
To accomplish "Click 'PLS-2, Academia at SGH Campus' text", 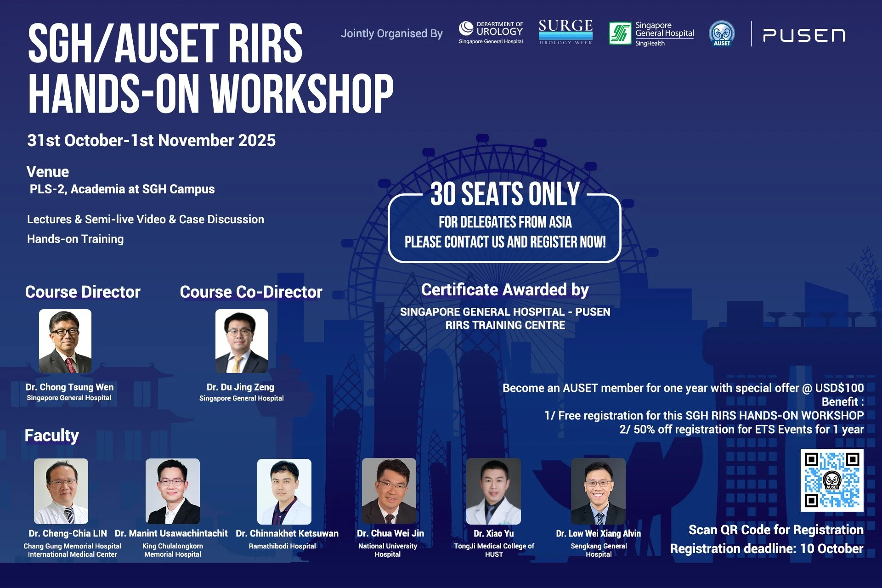I will [x=122, y=189].
